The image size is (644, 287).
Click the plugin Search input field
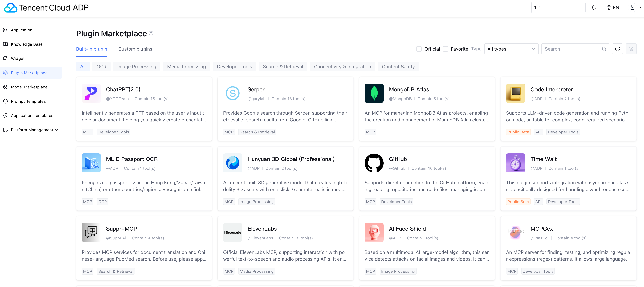coord(572,49)
